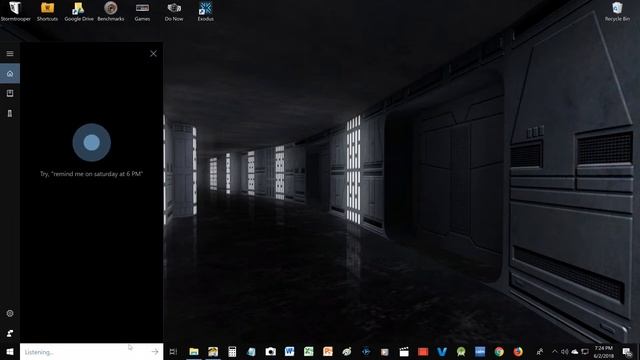The image size is (640, 360).
Task: Submit query with the arrow button
Action: [155, 351]
